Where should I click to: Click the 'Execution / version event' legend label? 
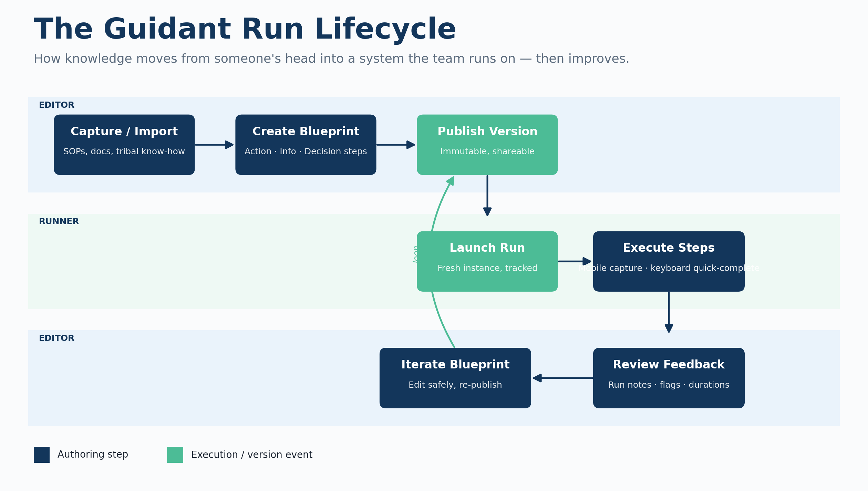252,455
